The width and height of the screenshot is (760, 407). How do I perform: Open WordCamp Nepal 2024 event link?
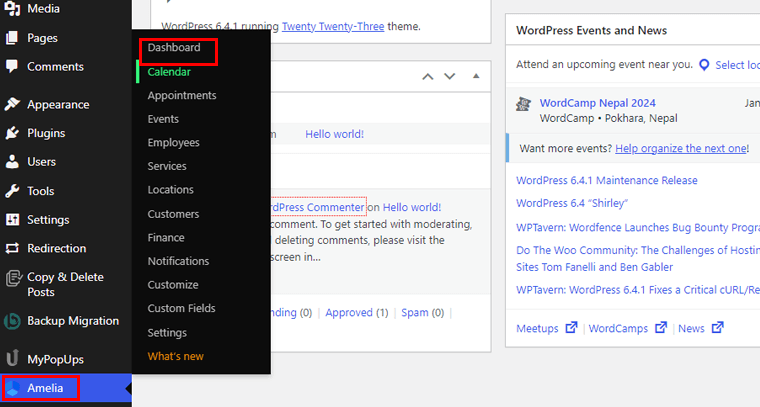tap(598, 103)
